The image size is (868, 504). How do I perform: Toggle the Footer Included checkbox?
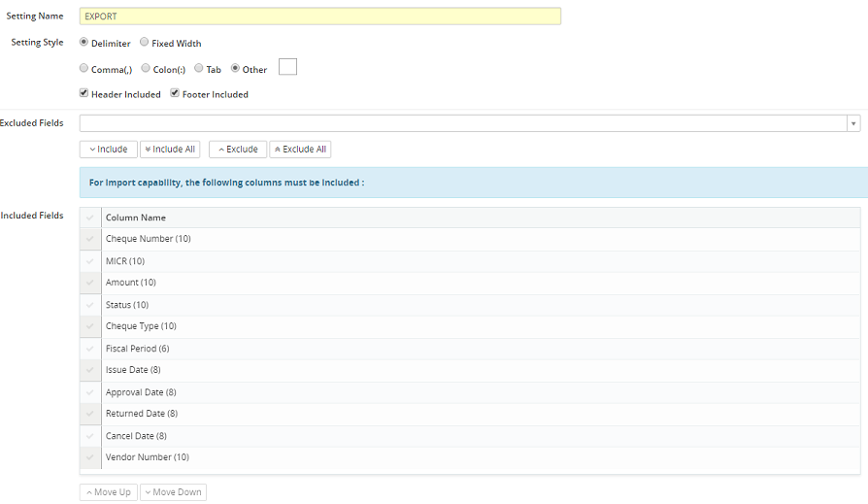click(x=175, y=94)
